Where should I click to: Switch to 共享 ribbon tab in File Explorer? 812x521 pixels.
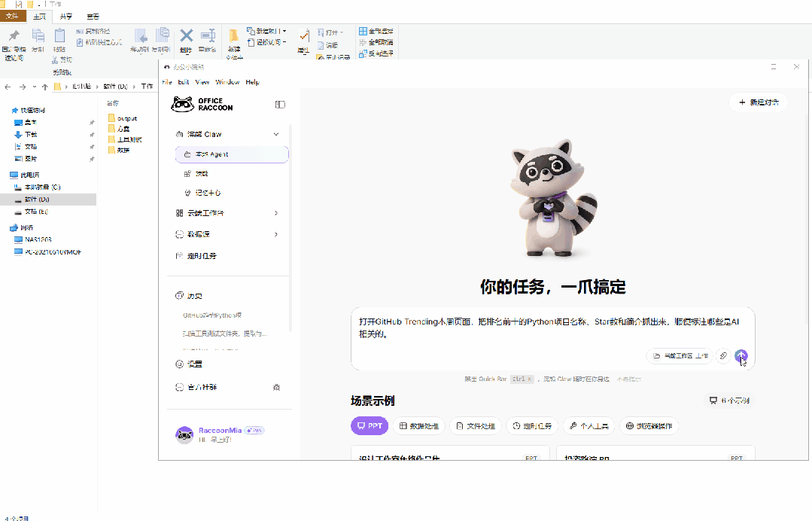click(65, 17)
